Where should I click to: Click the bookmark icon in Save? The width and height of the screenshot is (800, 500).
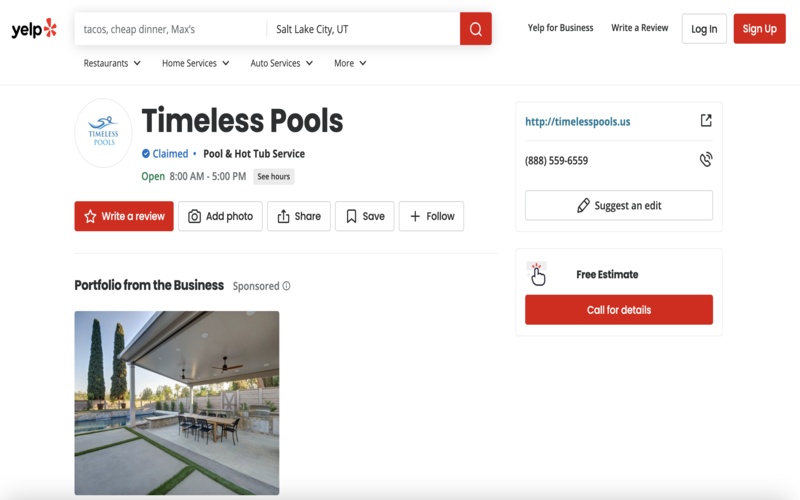tap(351, 216)
